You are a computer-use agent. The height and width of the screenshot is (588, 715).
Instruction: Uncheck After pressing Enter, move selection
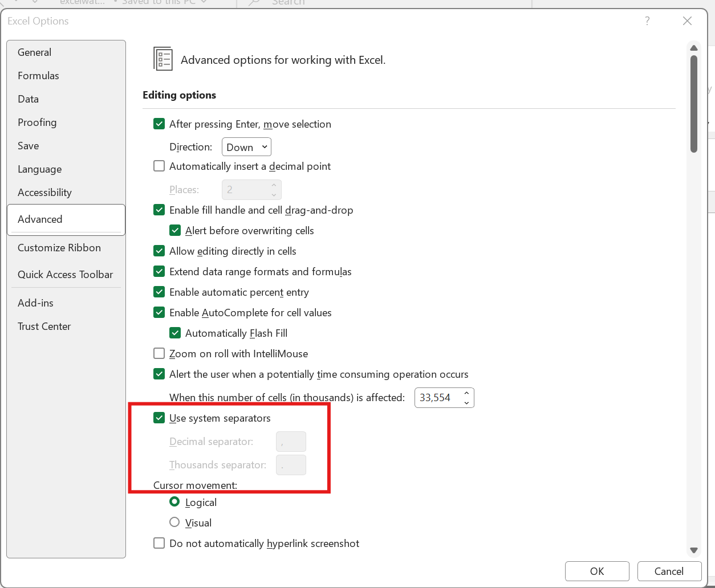pyautogui.click(x=159, y=124)
